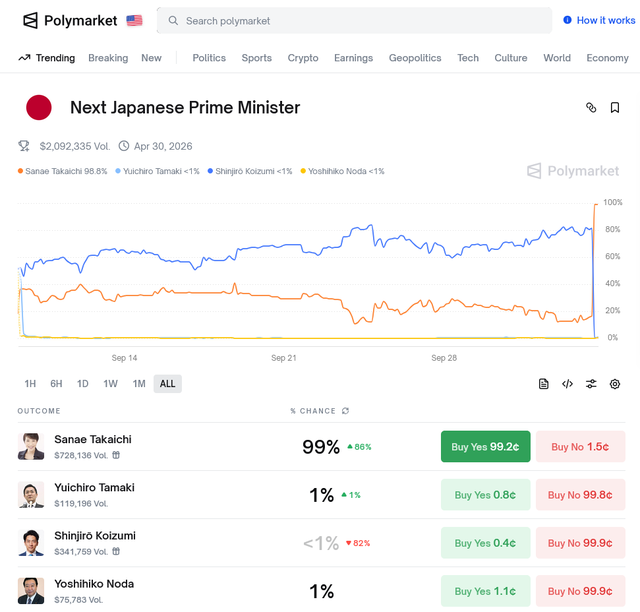The height and width of the screenshot is (612, 640).
Task: Go to the Politics category
Action: [x=209, y=58]
